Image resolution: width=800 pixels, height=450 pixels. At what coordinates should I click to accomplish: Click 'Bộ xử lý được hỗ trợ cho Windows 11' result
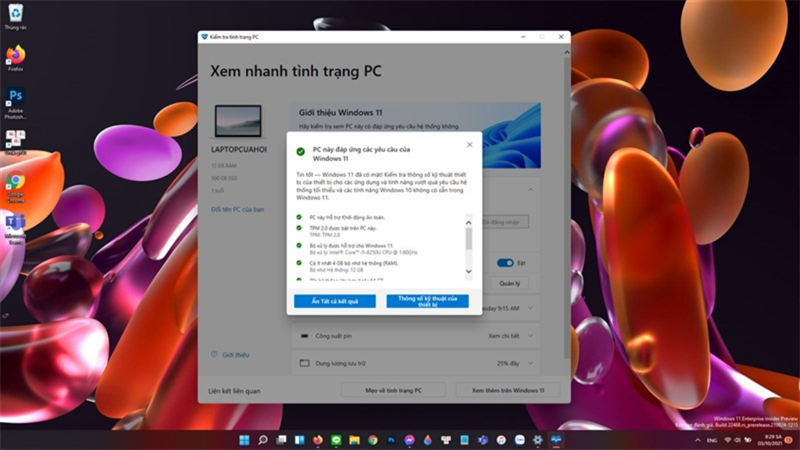click(x=351, y=245)
